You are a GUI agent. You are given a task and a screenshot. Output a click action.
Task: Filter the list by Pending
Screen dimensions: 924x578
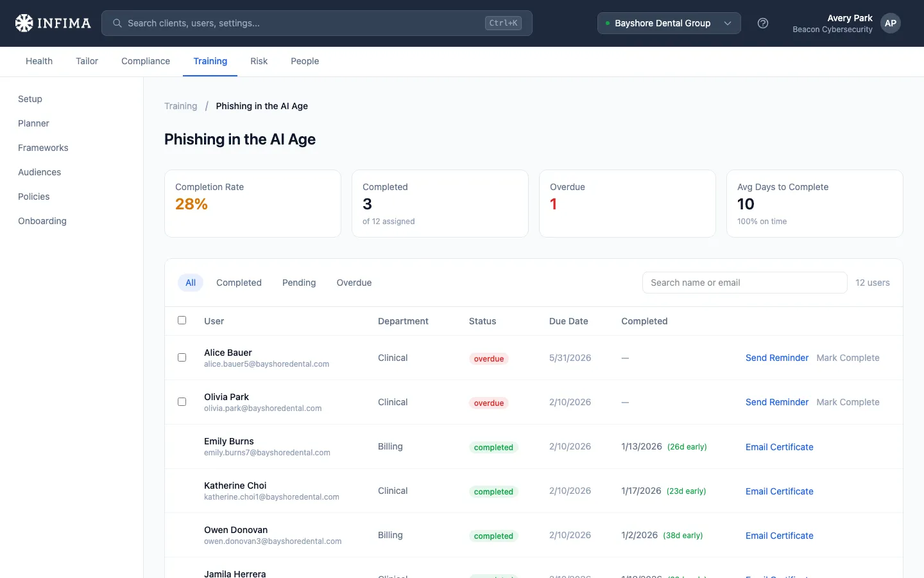tap(299, 283)
